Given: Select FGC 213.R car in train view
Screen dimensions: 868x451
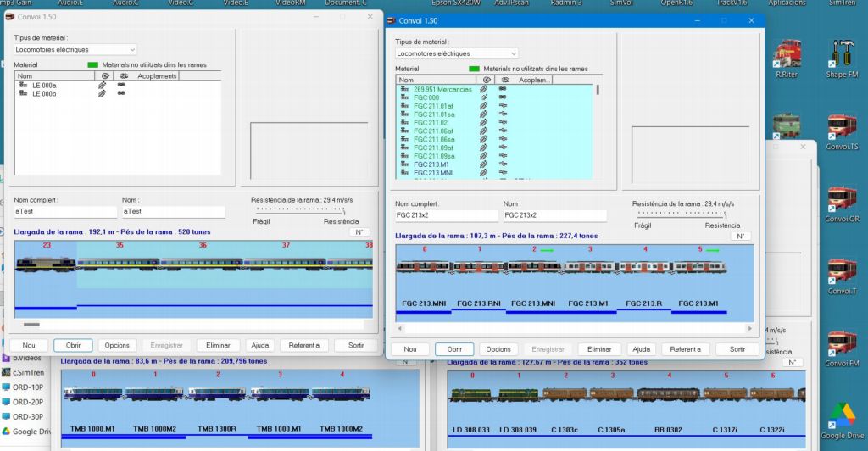Looking at the screenshot, I should (643, 267).
